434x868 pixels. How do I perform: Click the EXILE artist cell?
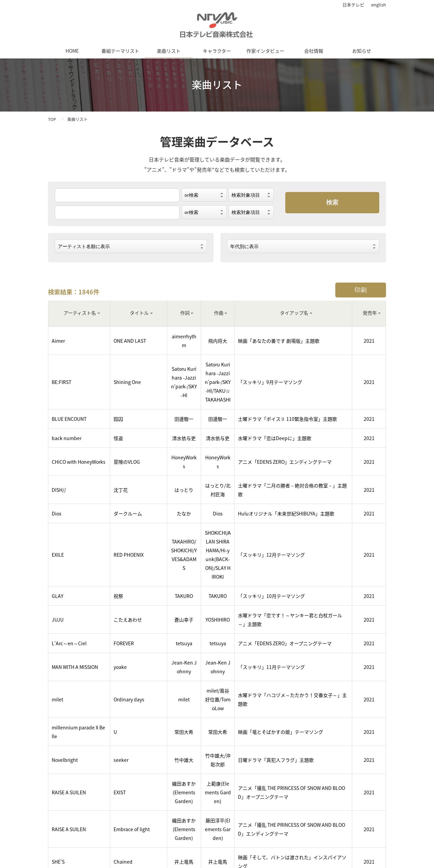click(x=79, y=555)
